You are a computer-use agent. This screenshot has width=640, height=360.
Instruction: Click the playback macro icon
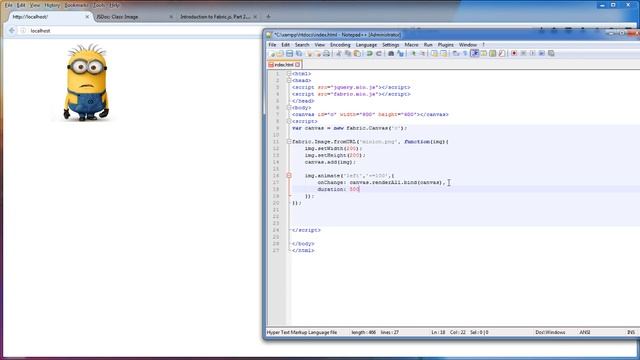pyautogui.click(x=533, y=53)
